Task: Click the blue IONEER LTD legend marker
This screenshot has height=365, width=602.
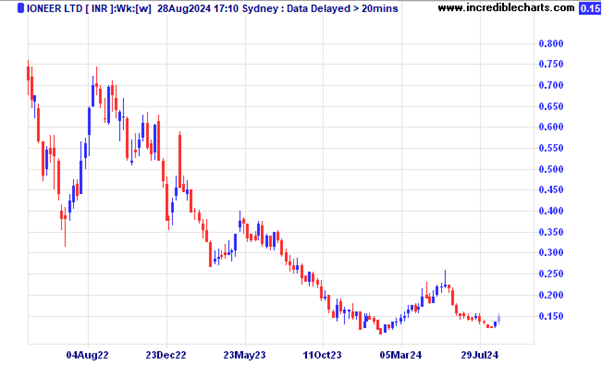Action: coord(21,8)
